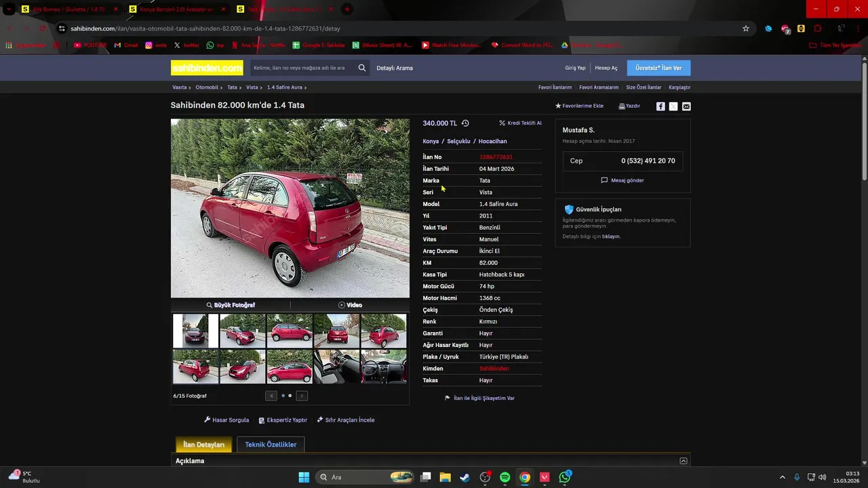This screenshot has height=488, width=868.
Task: Open Task View on the taskbar
Action: (x=425, y=477)
